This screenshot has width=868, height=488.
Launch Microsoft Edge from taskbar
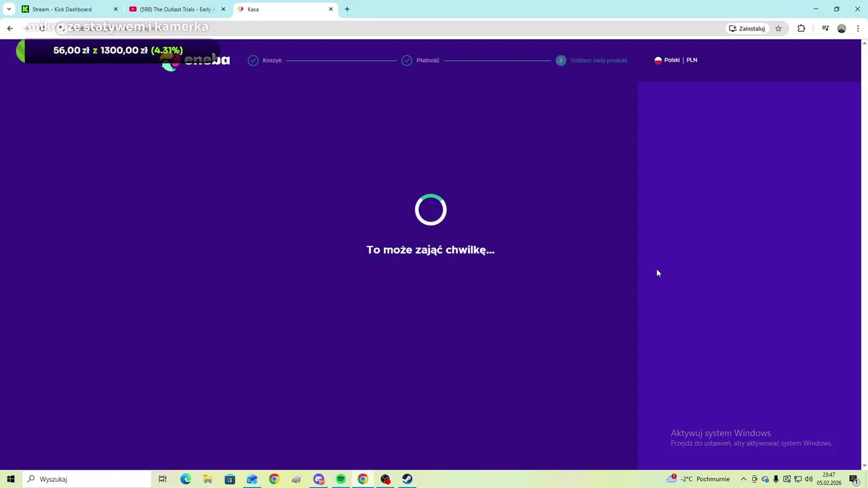tap(186, 479)
